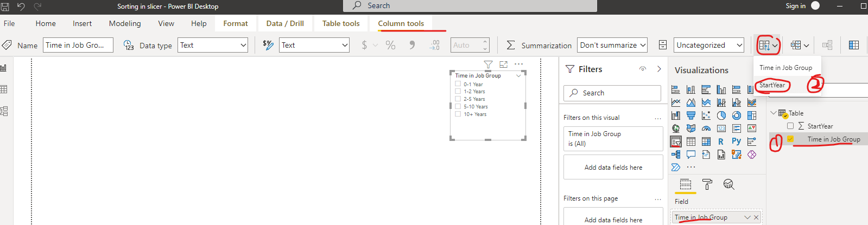Click Sign in link
The height and width of the screenshot is (225, 868).
(795, 6)
